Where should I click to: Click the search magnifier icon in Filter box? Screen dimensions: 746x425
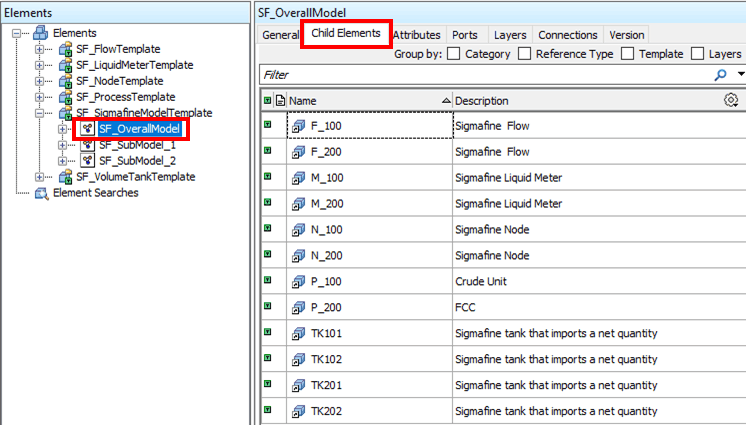(x=720, y=75)
